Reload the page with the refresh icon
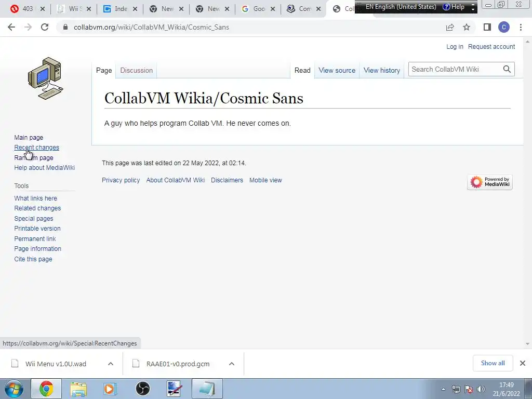Screen dimensions: 532x399 [45, 27]
